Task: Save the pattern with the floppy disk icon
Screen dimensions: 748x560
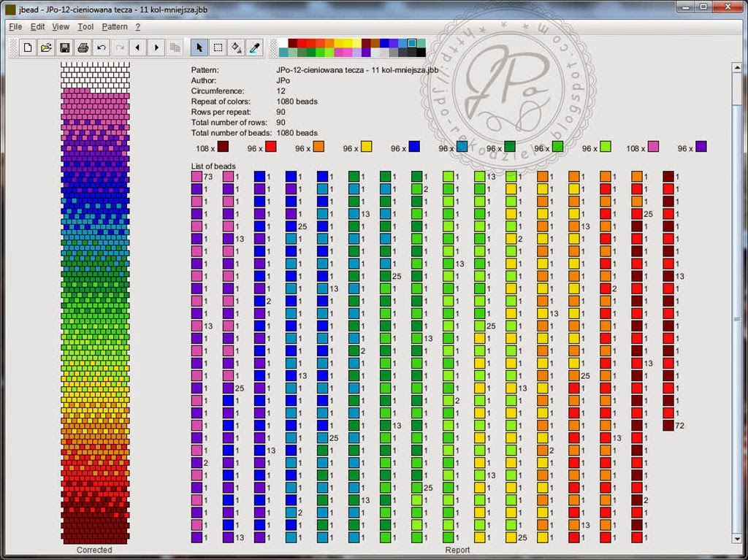Action: pos(65,48)
